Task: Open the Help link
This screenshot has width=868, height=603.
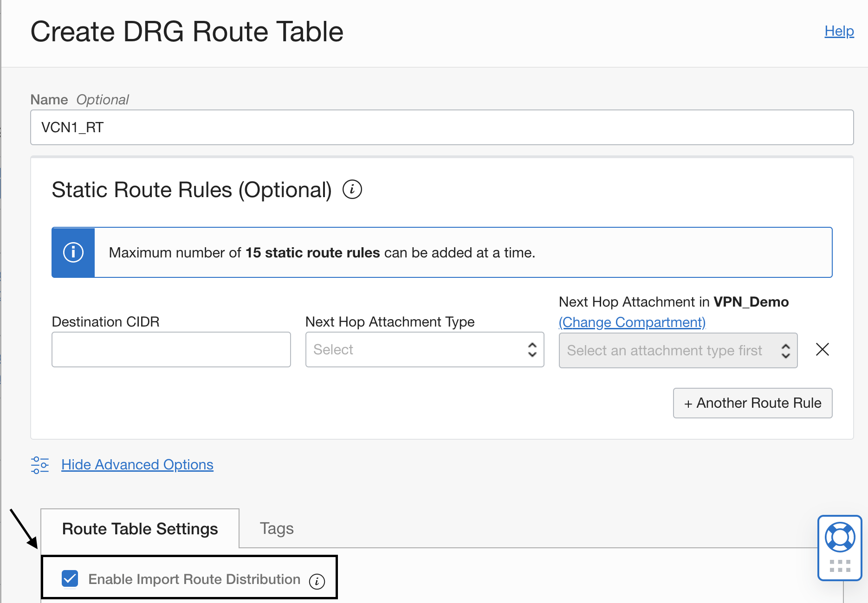Action: click(839, 31)
